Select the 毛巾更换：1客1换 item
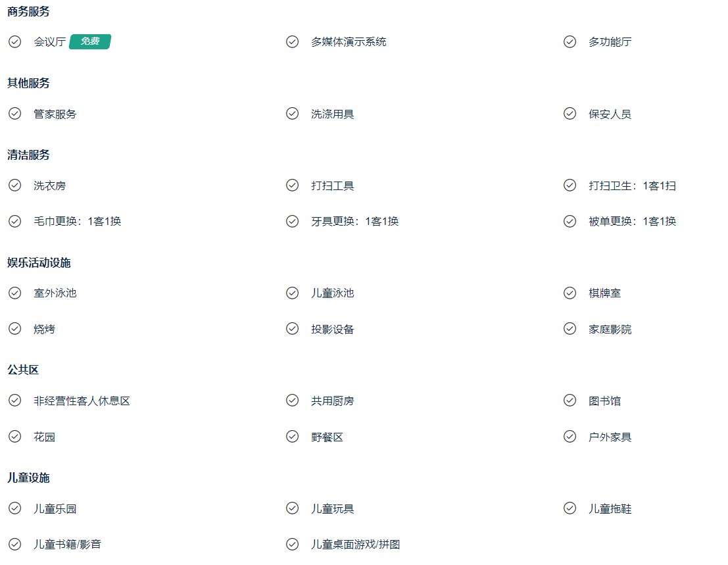This screenshot has width=728, height=565. point(78,222)
